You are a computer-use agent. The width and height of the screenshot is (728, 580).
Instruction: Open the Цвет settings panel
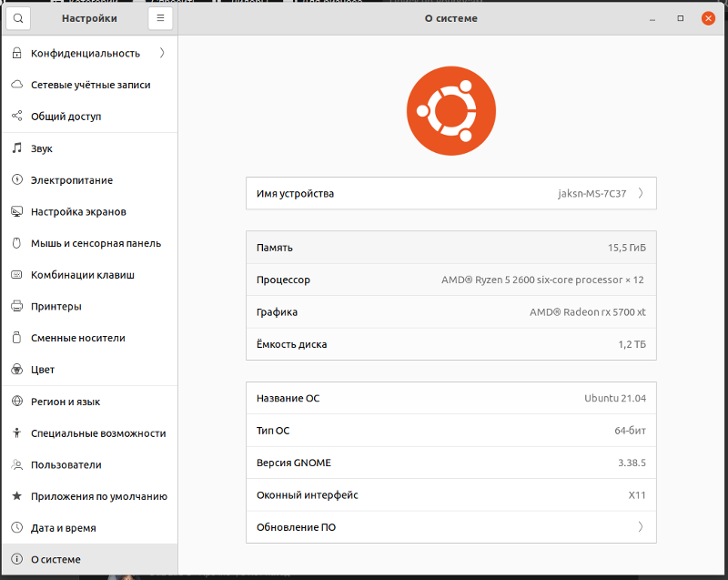89,369
